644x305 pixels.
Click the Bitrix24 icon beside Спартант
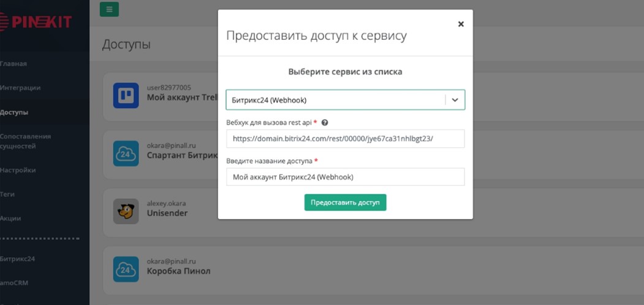pyautogui.click(x=126, y=153)
